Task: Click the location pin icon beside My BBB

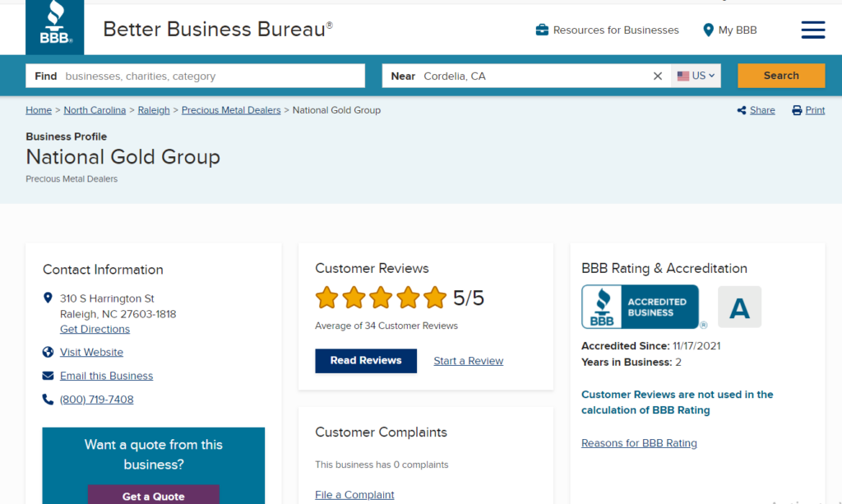Action: point(708,30)
